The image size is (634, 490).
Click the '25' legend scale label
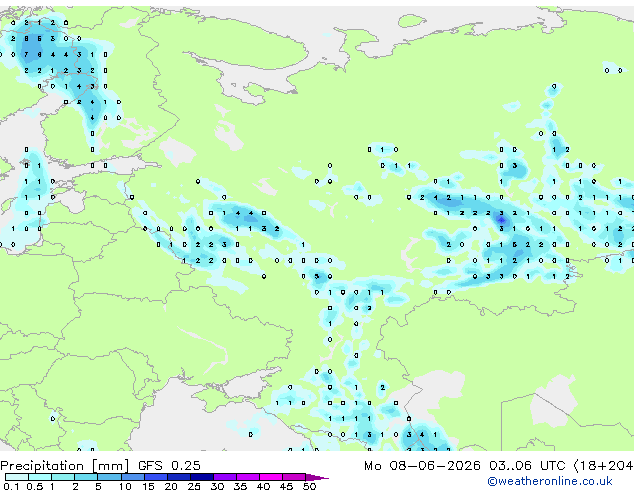point(194,486)
